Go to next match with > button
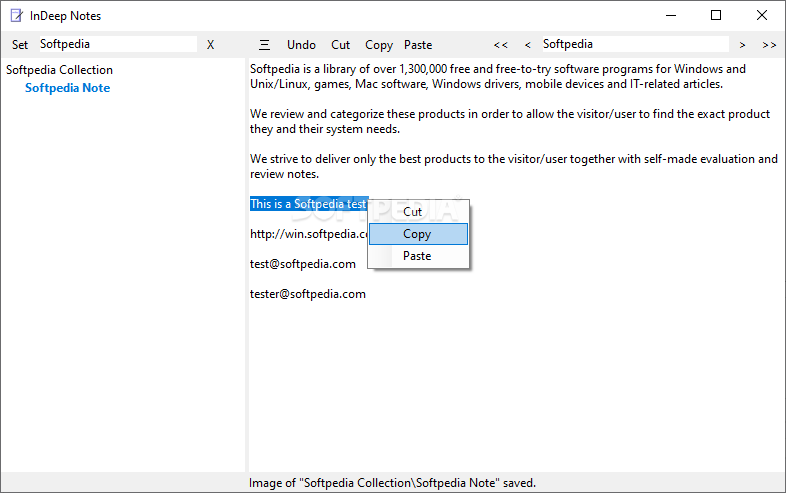This screenshot has height=493, width=786. pos(742,45)
